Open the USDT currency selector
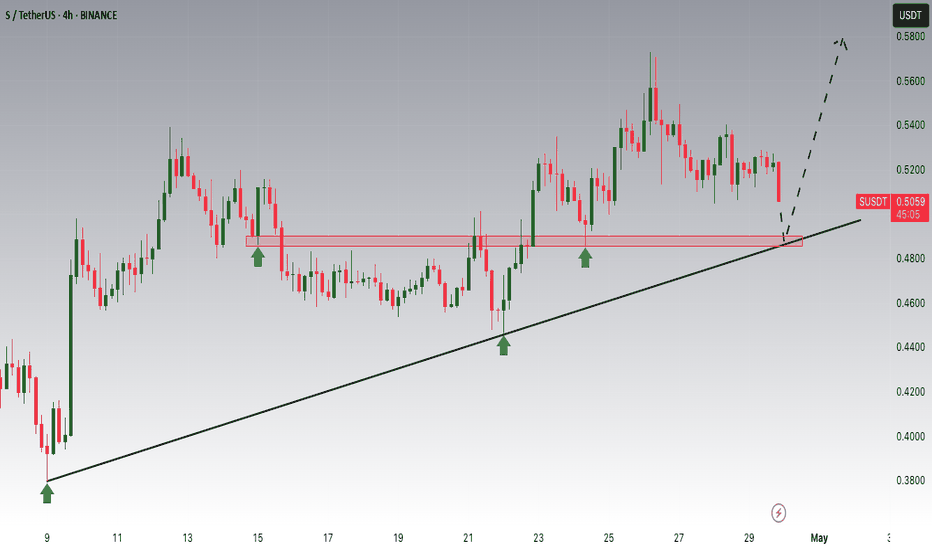Image resolution: width=932 pixels, height=550 pixels. (x=910, y=15)
